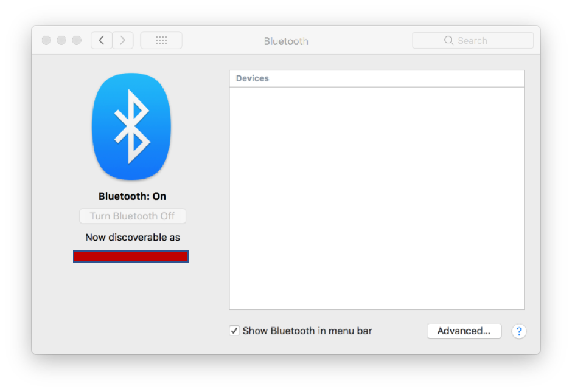Viewport: 572px width, 392px height.
Task: Focus the Search input field
Action: [x=473, y=41]
